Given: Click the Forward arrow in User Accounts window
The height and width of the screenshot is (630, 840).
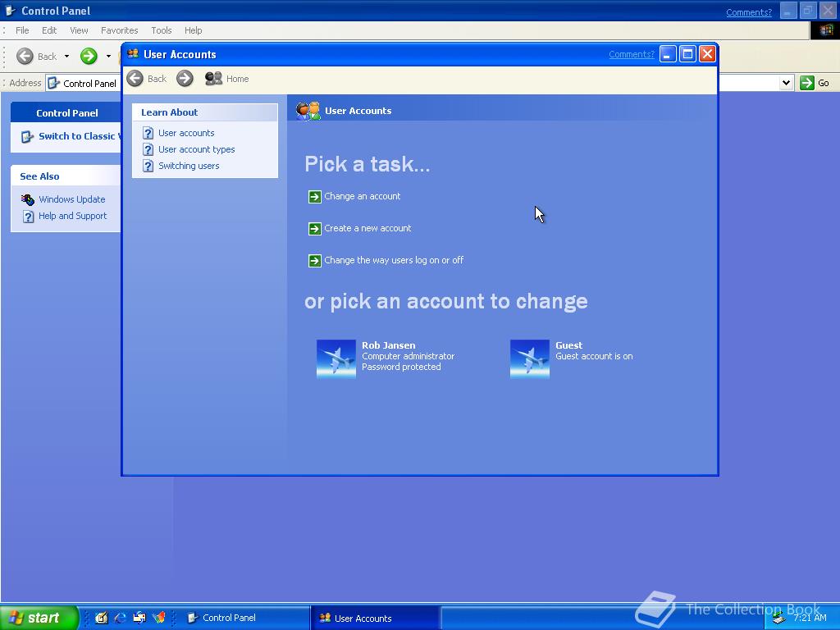Looking at the screenshot, I should [x=185, y=79].
